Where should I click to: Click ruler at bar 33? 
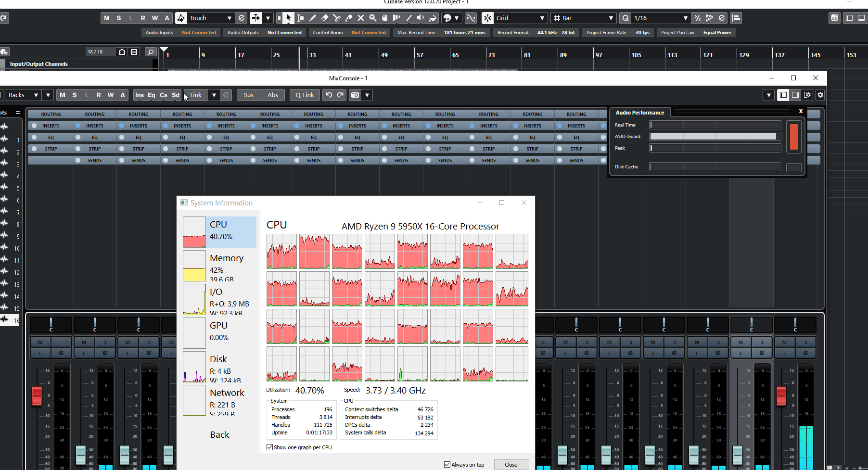point(312,55)
